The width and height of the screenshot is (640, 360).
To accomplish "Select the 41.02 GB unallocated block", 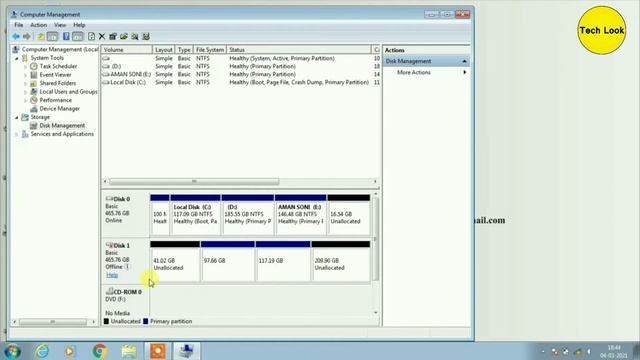I will [175, 261].
